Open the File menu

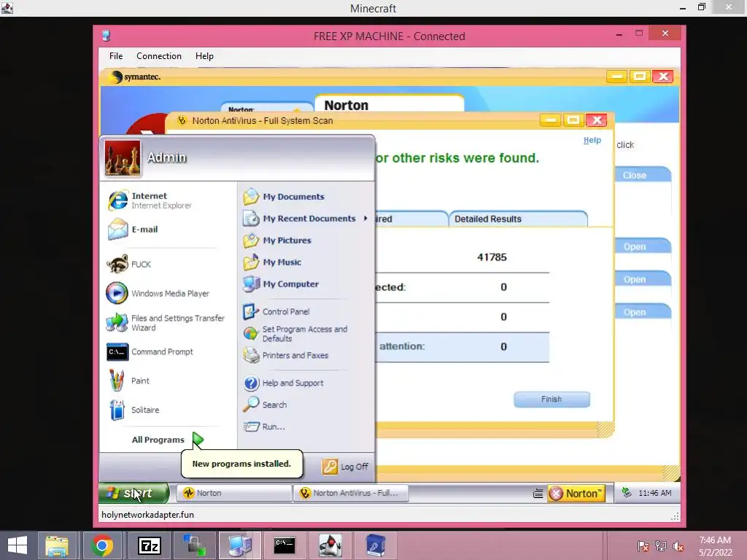tap(116, 56)
